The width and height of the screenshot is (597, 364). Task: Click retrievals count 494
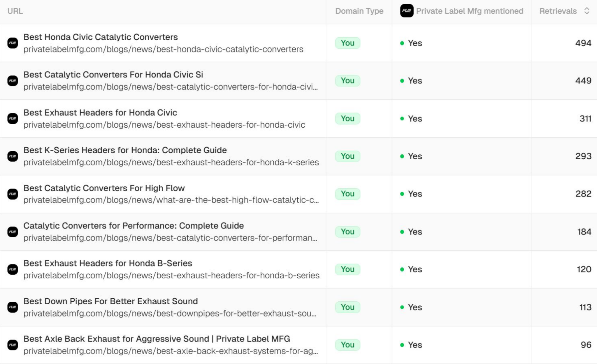click(583, 43)
